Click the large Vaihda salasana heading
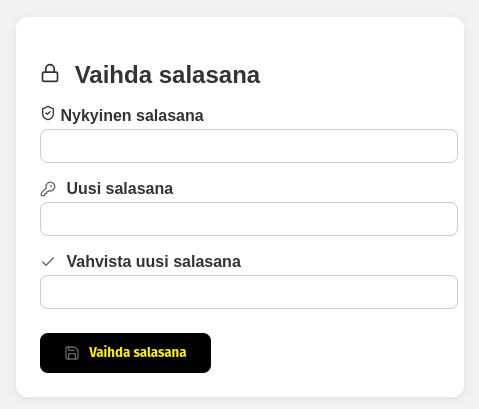The height and width of the screenshot is (409, 479). tap(167, 75)
